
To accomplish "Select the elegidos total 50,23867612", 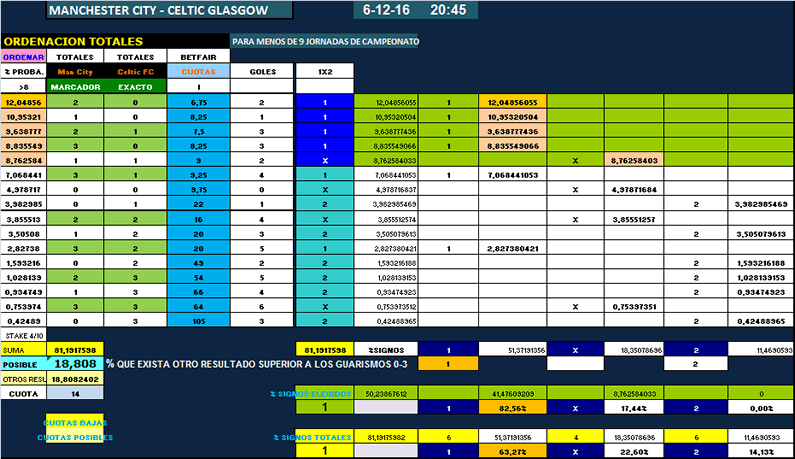I will pos(386,394).
